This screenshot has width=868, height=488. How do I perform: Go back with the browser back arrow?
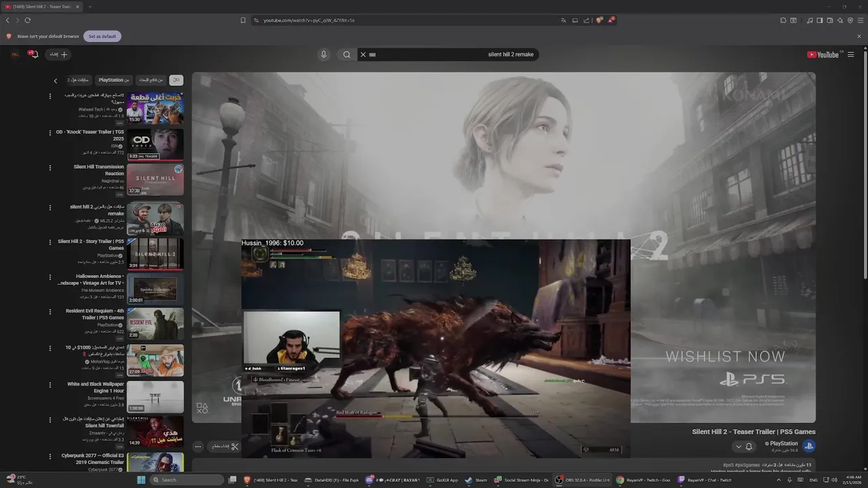(7, 20)
